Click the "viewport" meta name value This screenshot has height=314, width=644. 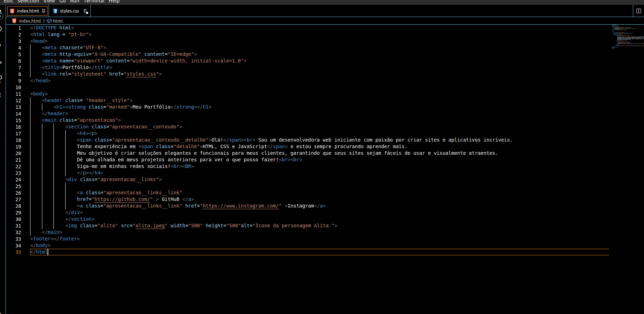tap(89, 61)
